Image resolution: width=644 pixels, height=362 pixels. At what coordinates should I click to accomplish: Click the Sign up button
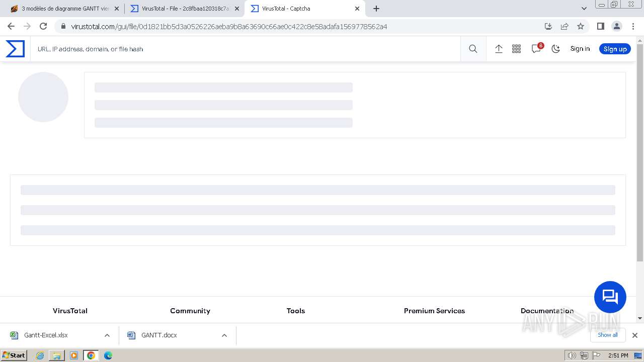(x=615, y=49)
